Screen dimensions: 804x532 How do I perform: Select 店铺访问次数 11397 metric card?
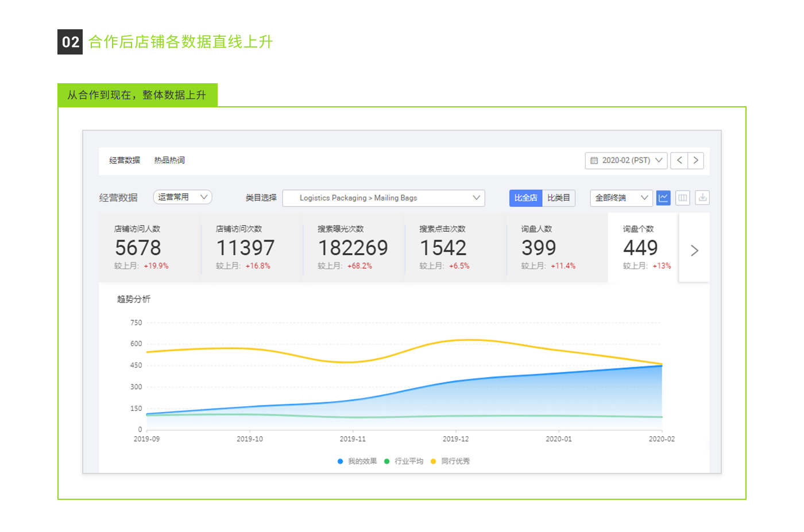[x=252, y=247]
